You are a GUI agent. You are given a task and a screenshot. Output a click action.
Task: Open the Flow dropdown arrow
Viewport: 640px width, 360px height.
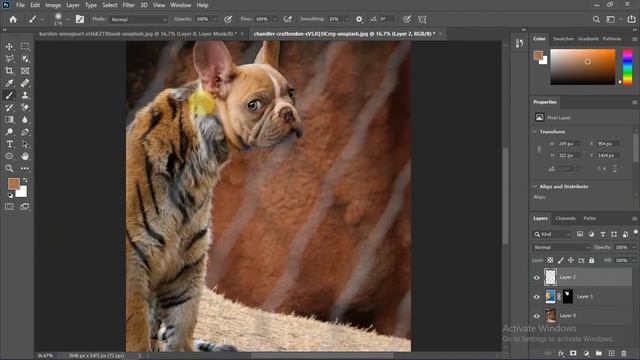(x=275, y=19)
